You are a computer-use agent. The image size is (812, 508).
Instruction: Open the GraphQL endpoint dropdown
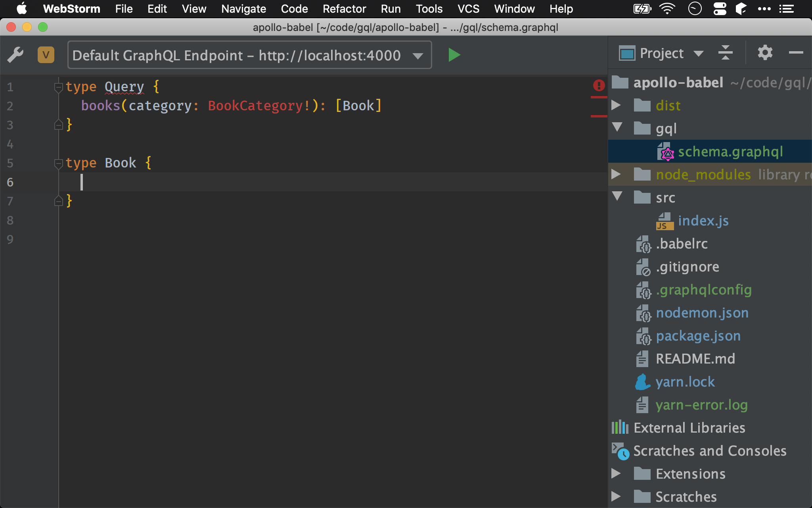(419, 54)
